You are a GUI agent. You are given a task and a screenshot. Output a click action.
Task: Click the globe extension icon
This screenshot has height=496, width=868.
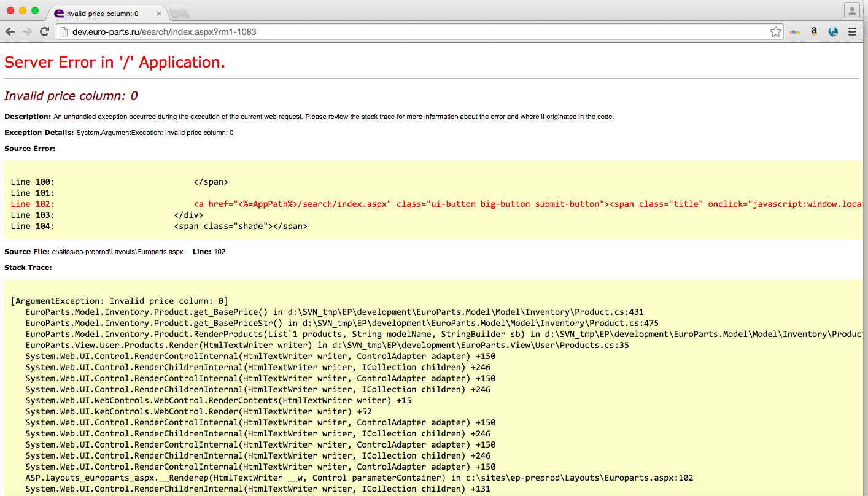click(833, 32)
